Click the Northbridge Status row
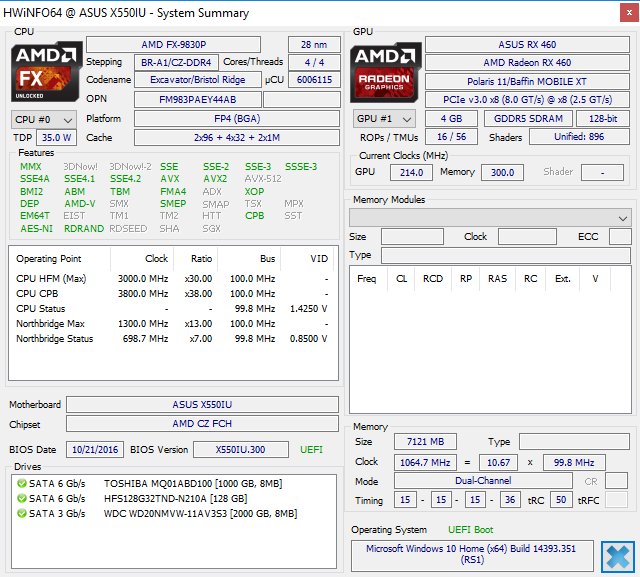 click(x=172, y=339)
